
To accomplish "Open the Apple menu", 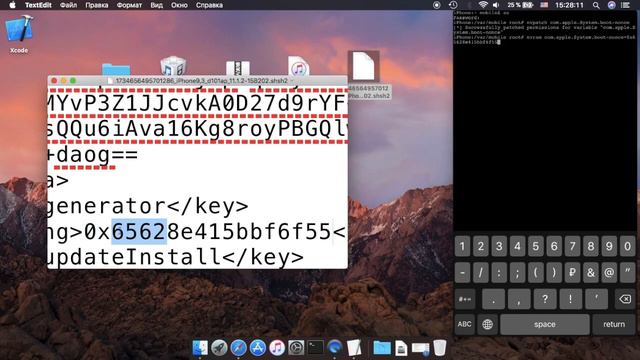I will point(12,5).
